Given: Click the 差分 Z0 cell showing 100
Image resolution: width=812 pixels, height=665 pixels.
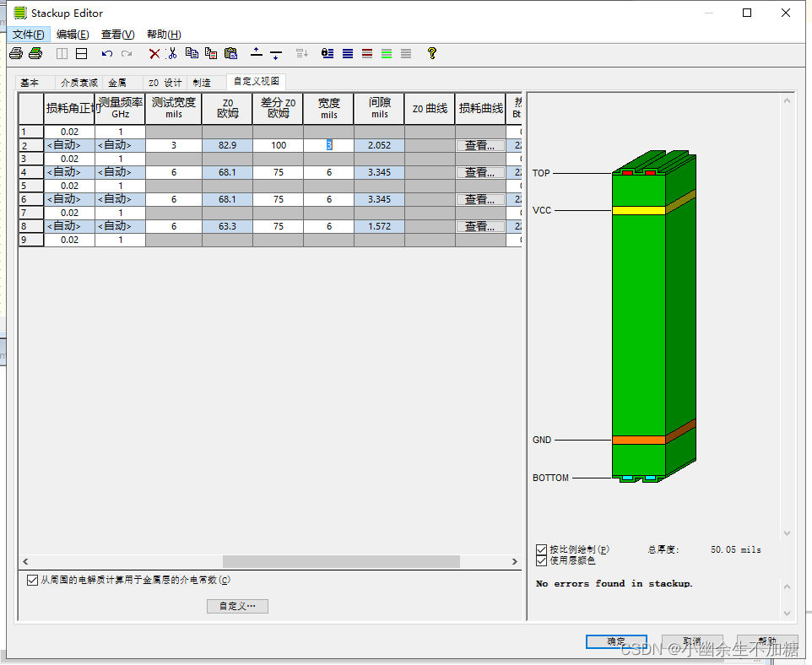Looking at the screenshot, I should pos(279,145).
